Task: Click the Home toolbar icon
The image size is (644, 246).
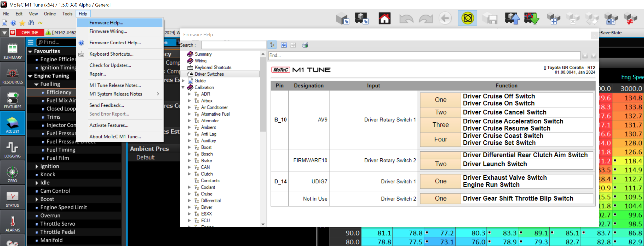Action: coord(384,19)
